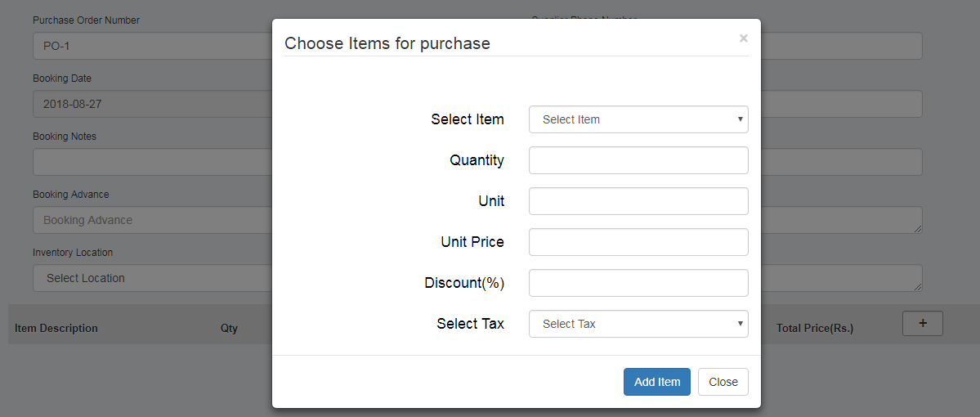Click the Total Price(Rs.) column header
The height and width of the screenshot is (417, 980).
pyautogui.click(x=814, y=328)
